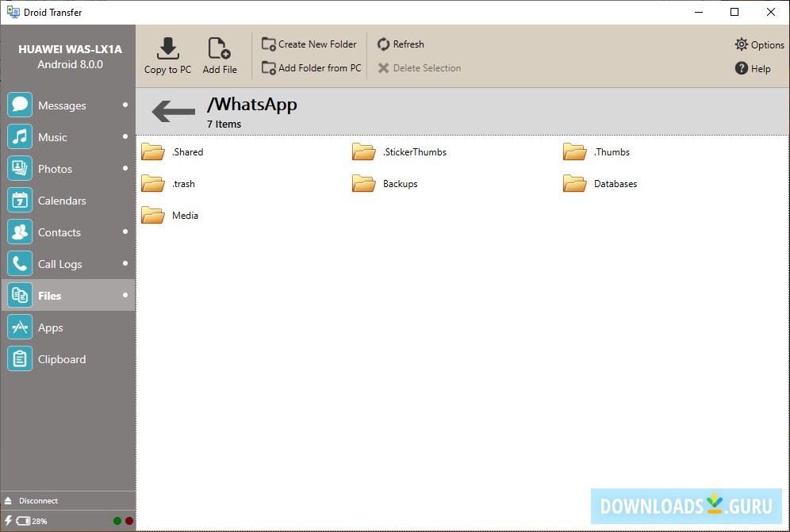Click the Add File label
The image size is (790, 532).
pos(220,70)
